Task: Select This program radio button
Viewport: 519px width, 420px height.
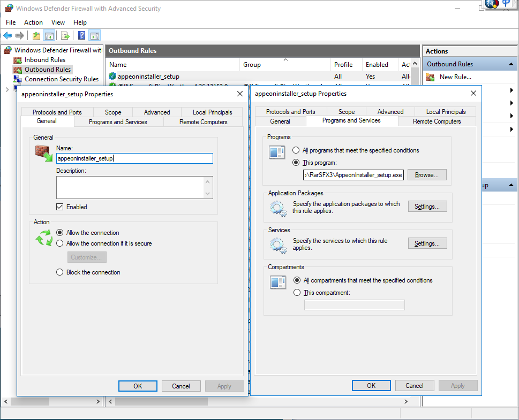Action: click(x=296, y=163)
